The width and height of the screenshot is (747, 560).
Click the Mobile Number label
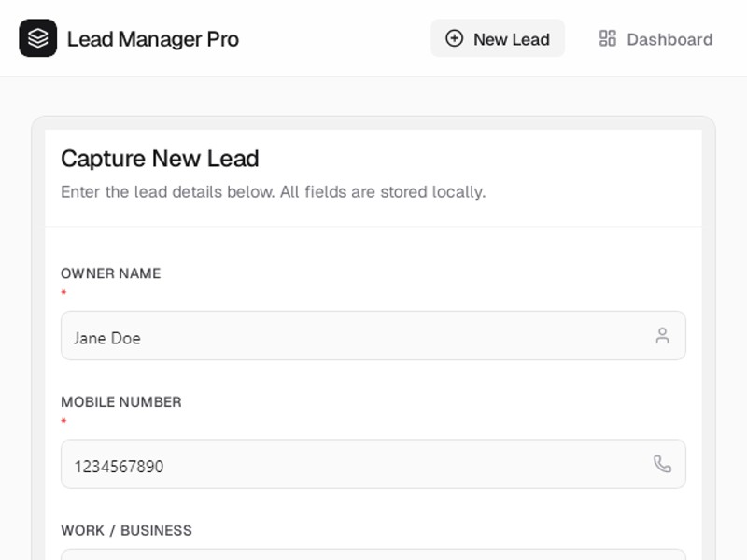(x=120, y=402)
